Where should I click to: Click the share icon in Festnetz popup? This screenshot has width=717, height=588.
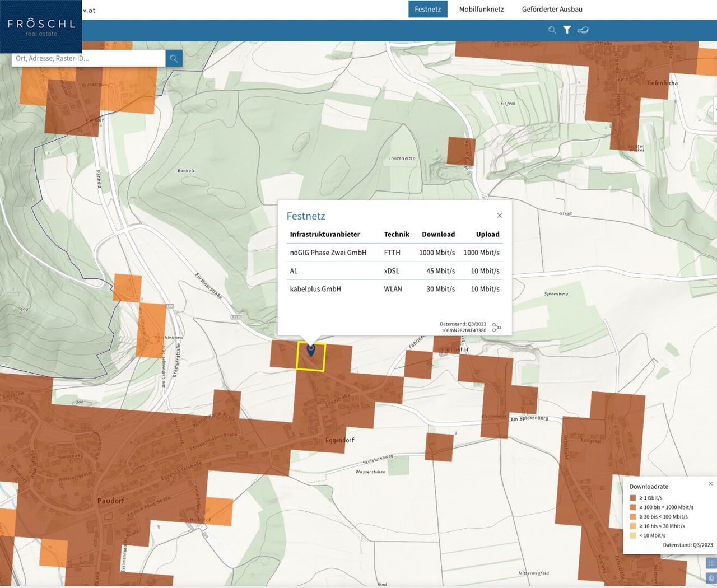[x=496, y=328]
